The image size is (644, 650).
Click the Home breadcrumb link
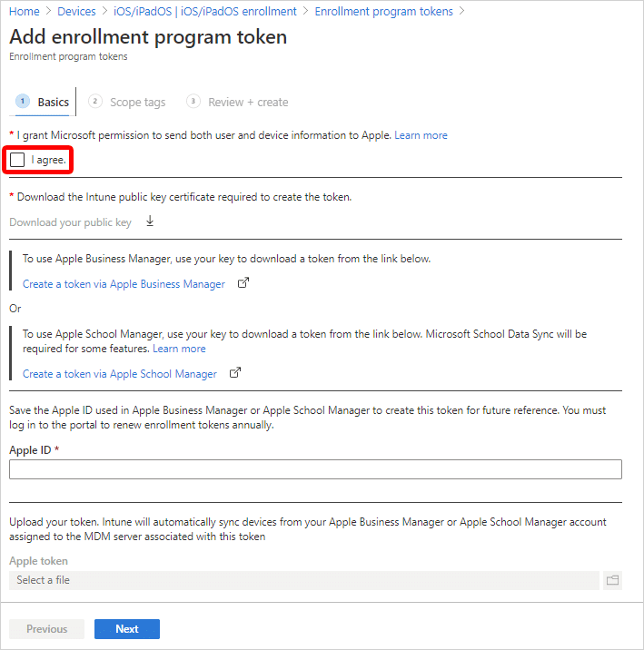(x=24, y=11)
